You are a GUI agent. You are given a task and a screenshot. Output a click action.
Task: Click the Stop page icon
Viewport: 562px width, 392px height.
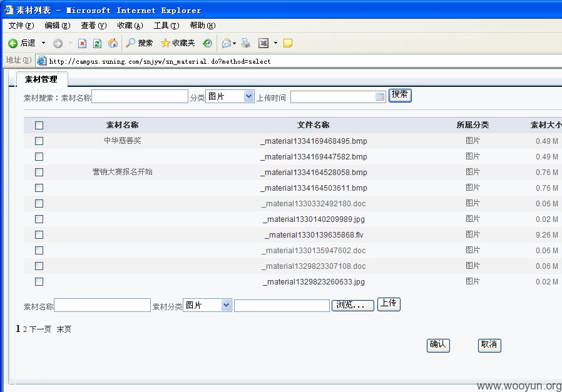click(x=83, y=43)
